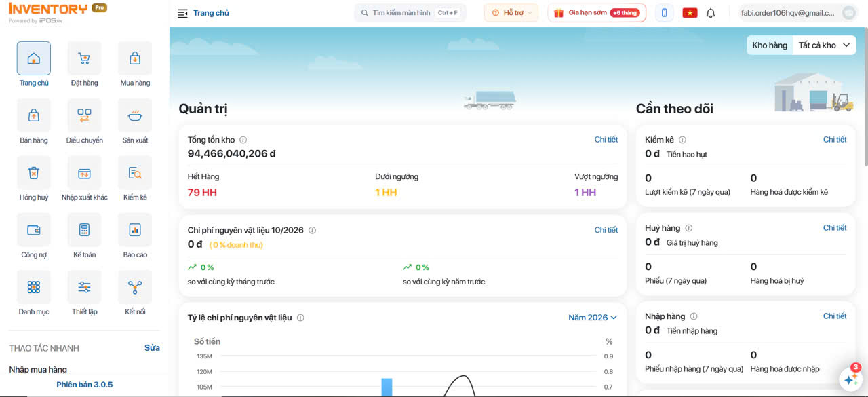Open the Năm 2026 year dropdown

pos(593,318)
